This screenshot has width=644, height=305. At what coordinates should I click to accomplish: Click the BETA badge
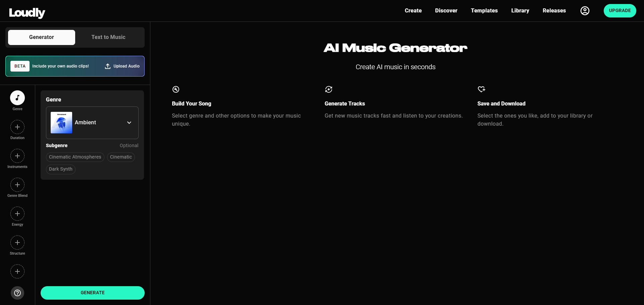20,66
